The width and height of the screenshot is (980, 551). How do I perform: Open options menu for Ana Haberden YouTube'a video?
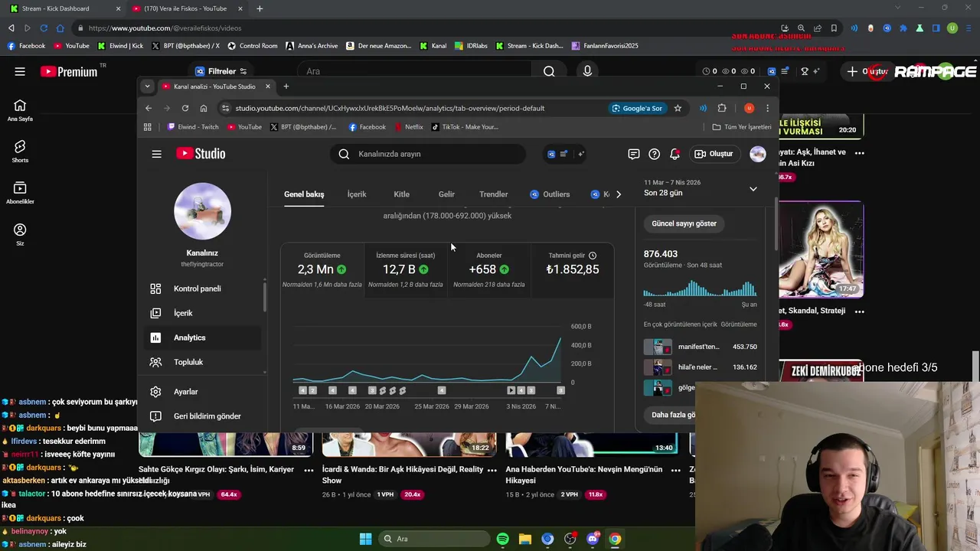676,470
